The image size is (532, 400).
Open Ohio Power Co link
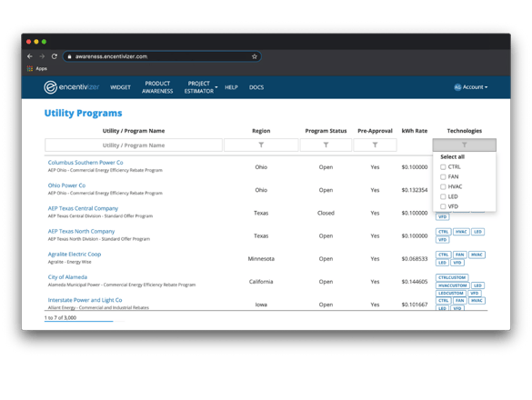pyautogui.click(x=66, y=185)
